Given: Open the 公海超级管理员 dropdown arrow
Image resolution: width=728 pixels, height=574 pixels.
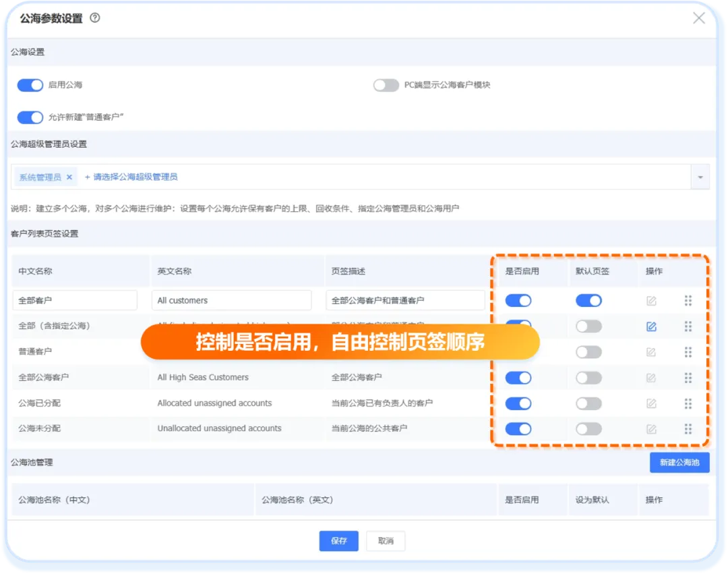Looking at the screenshot, I should coord(700,177).
